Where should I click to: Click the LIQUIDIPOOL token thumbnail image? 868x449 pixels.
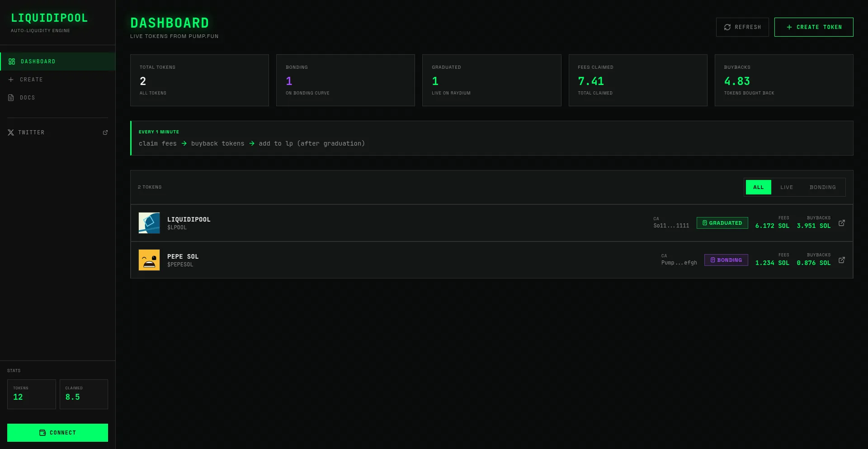click(x=149, y=223)
